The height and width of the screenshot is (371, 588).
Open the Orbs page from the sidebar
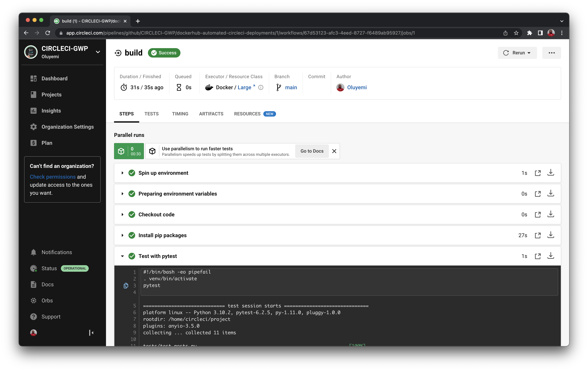[x=47, y=300]
